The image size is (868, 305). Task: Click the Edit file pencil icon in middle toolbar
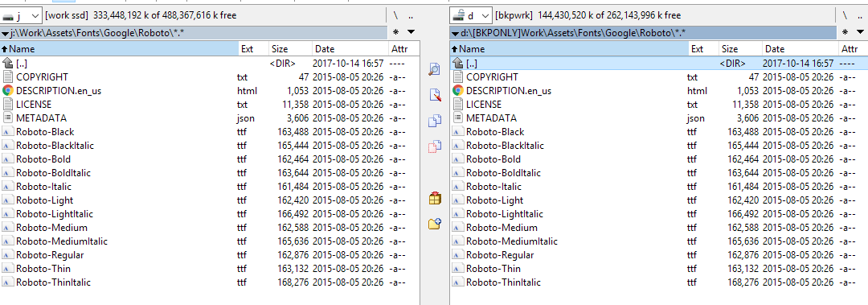[435, 95]
